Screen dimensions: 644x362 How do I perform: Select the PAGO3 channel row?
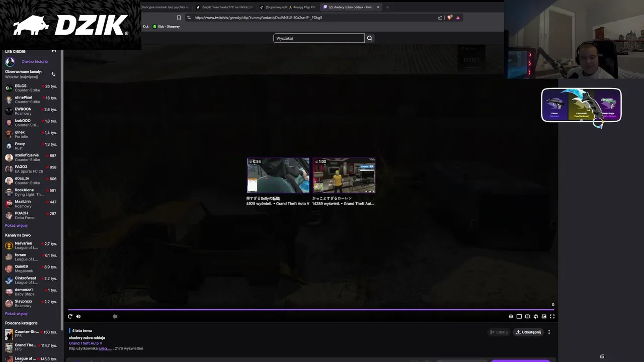click(31, 169)
